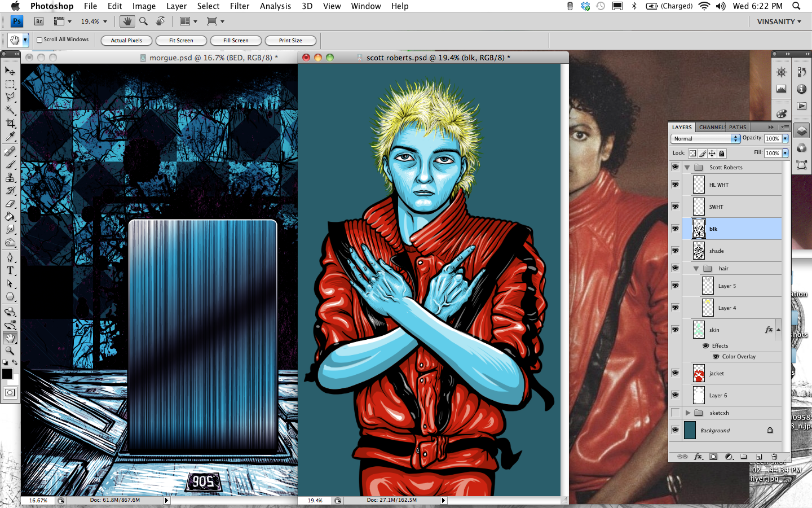The height and width of the screenshot is (508, 812).
Task: Add a layer mask from the Layers panel
Action: [x=713, y=457]
